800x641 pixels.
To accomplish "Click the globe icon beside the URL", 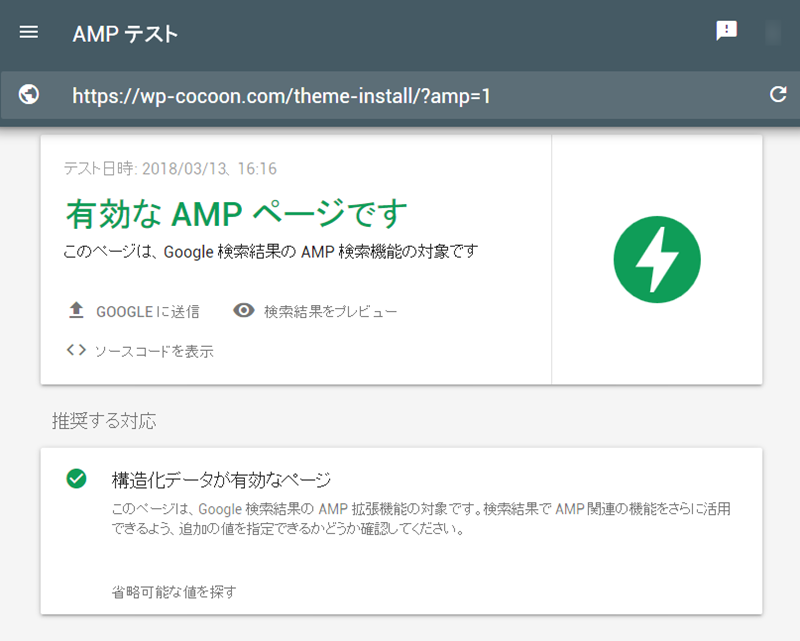I will [28, 95].
